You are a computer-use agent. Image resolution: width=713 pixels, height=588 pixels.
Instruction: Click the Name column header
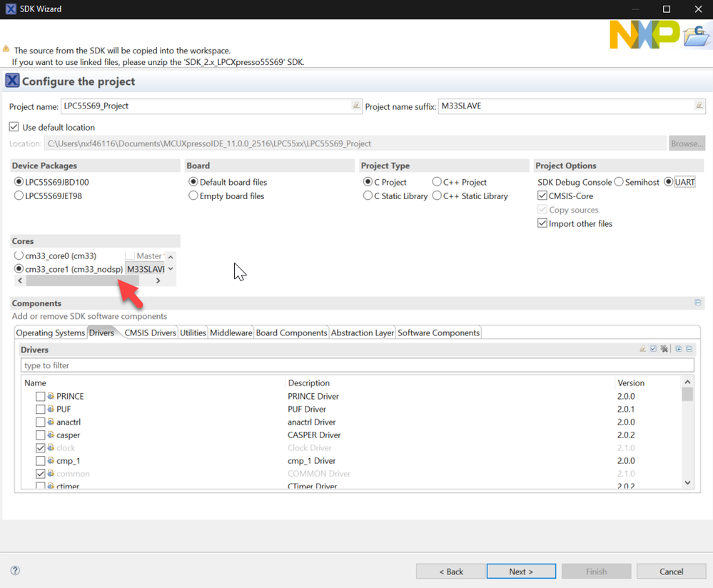point(153,382)
